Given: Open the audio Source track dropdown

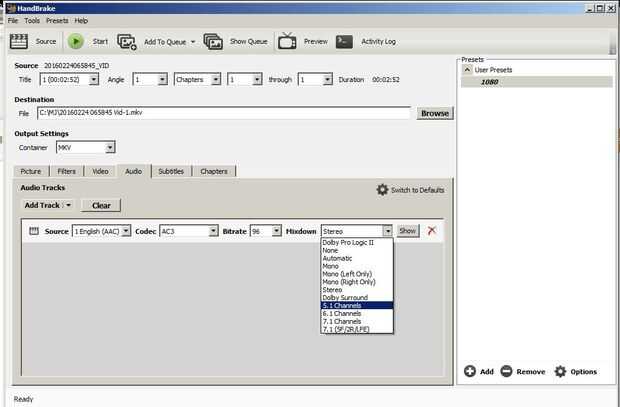Looking at the screenshot, I should point(126,231).
